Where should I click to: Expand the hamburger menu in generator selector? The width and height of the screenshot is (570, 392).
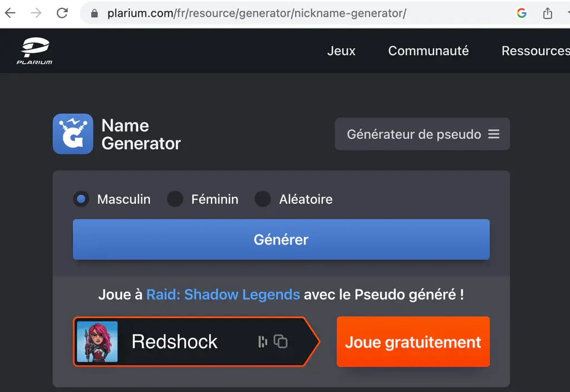[x=494, y=134]
